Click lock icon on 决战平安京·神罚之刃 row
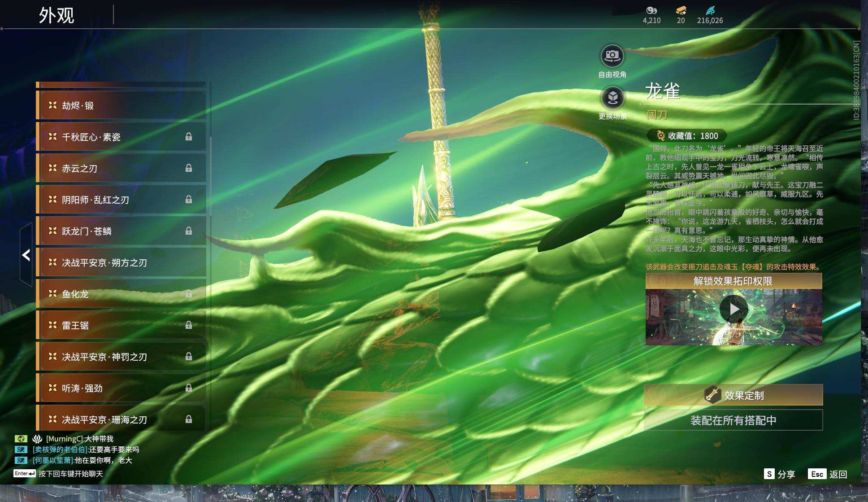The height and width of the screenshot is (502, 868). coord(189,356)
